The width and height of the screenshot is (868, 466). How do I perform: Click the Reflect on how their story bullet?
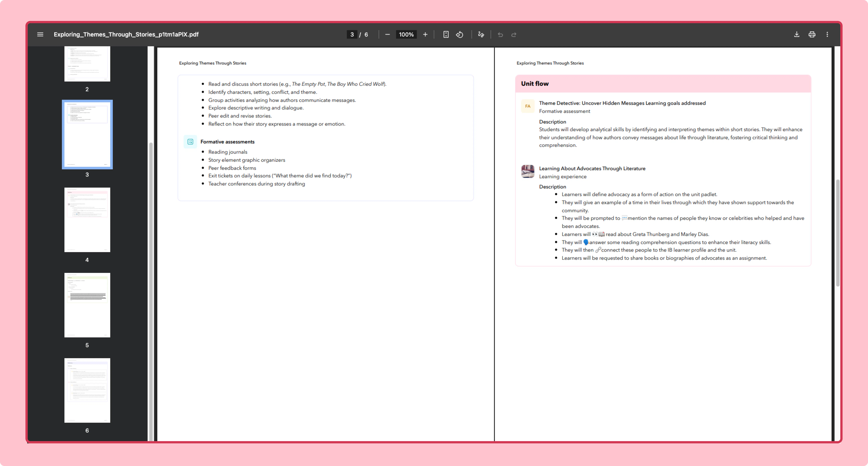[277, 124]
